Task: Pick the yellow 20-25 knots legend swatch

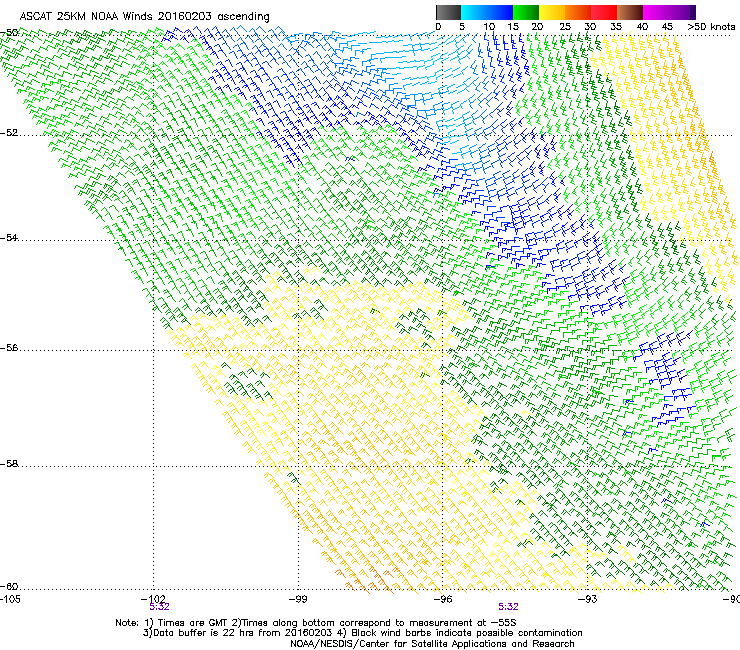Action: (552, 12)
